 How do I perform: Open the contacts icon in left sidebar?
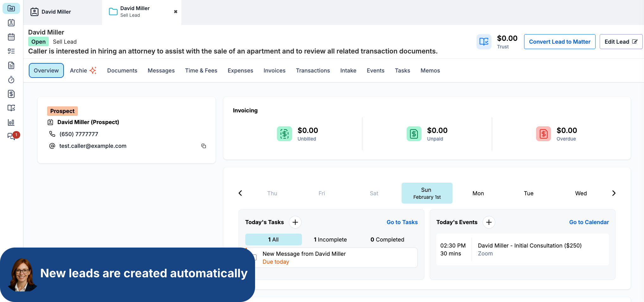11,23
